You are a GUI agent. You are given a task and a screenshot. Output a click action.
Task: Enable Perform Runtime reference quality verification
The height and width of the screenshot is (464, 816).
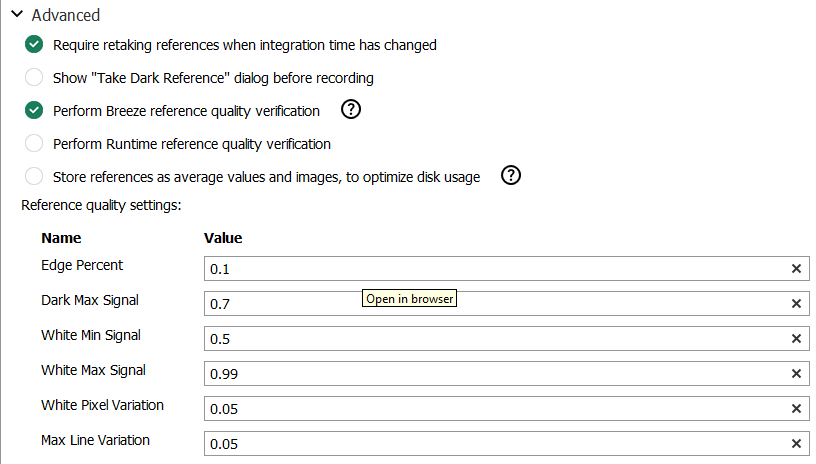pos(35,144)
